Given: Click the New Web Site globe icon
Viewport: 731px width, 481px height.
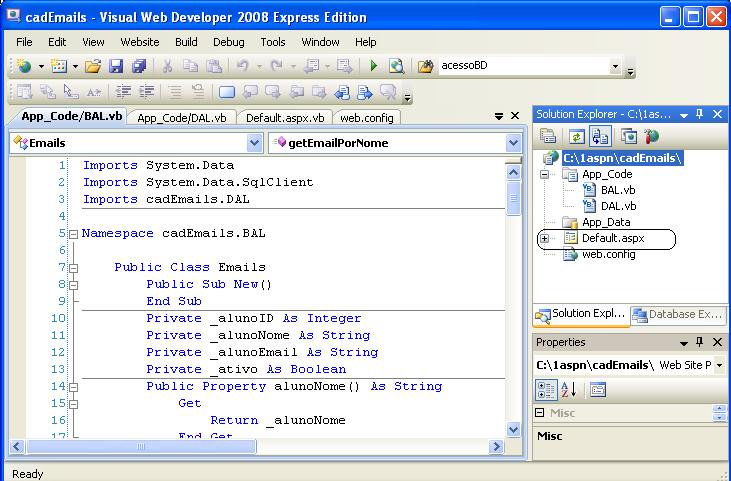Looking at the screenshot, I should [x=24, y=66].
